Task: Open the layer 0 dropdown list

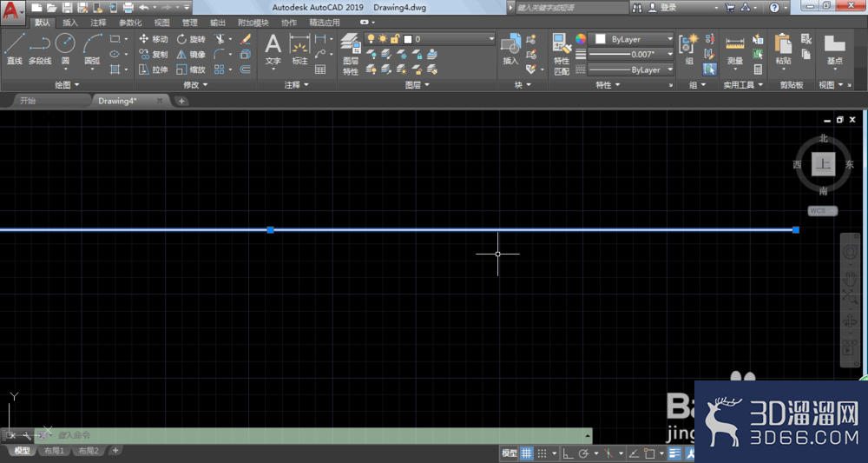Action: pos(430,39)
